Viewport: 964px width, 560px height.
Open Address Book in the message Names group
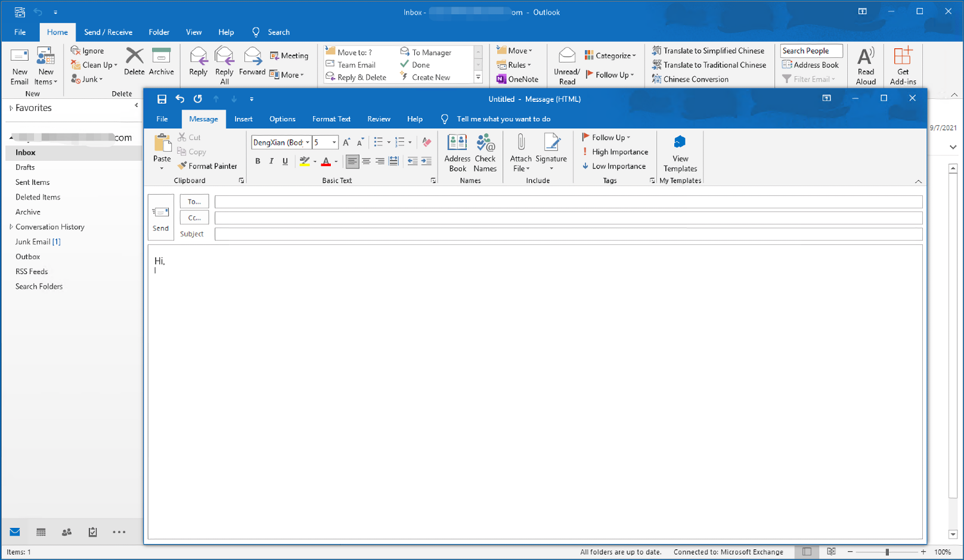pyautogui.click(x=457, y=153)
